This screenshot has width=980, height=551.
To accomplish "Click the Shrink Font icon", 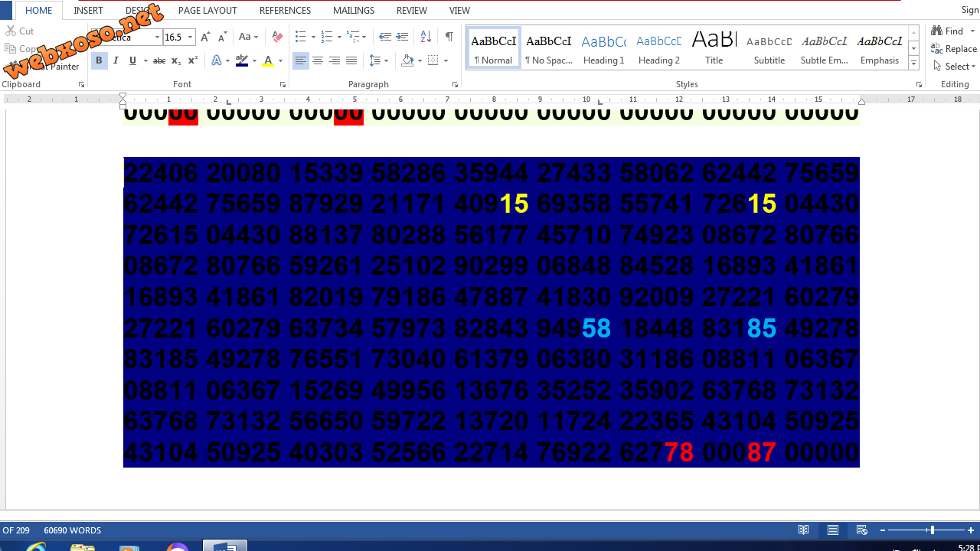I will coord(222,37).
